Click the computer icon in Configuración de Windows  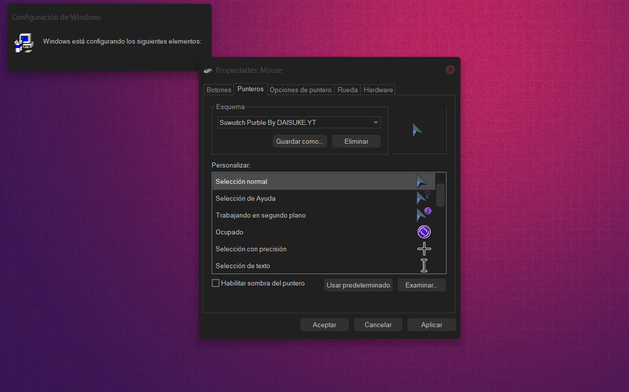(24, 43)
